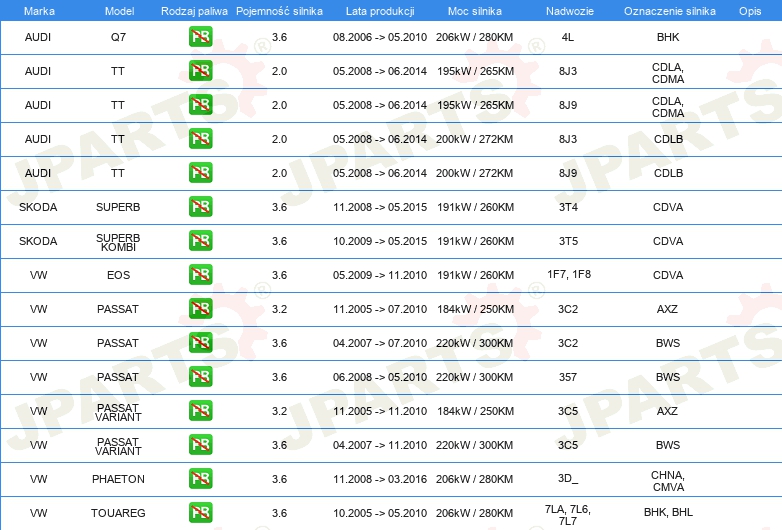Click the petrol icon in the VW Touareg row

point(200,512)
